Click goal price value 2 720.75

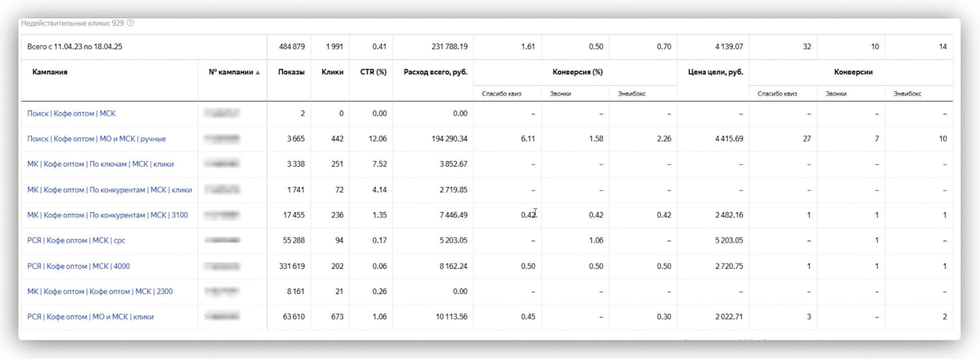click(x=729, y=266)
